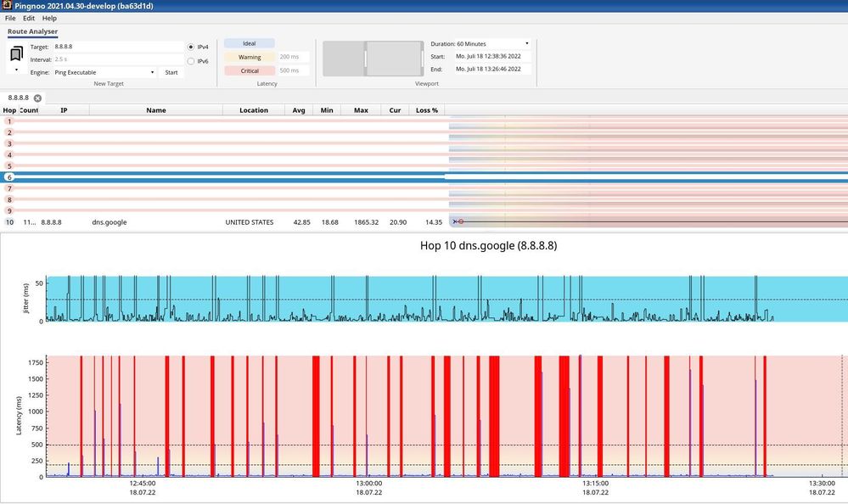The image size is (848, 504).
Task: Click the Critical latency color swatch
Action: 249,70
